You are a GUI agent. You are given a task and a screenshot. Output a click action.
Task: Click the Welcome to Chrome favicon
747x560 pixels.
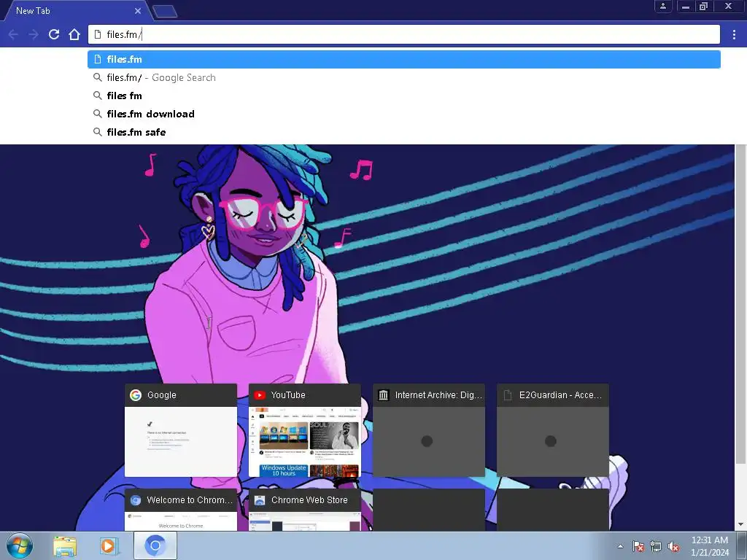click(x=136, y=500)
